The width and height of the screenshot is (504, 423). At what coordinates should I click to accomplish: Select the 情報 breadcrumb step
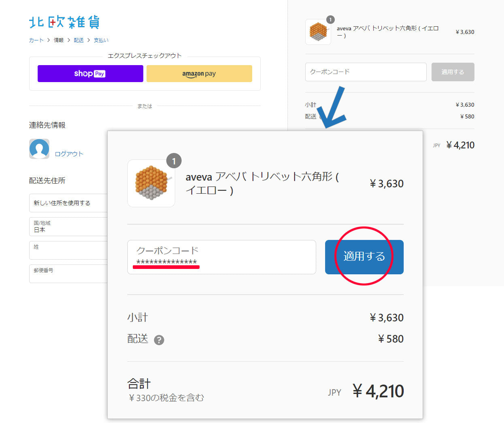(x=59, y=40)
